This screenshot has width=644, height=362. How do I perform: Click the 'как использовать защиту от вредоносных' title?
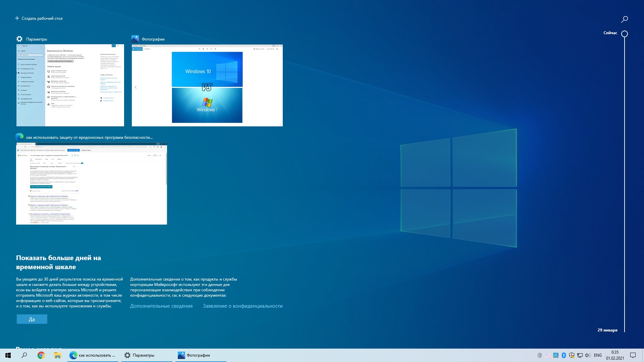click(89, 137)
